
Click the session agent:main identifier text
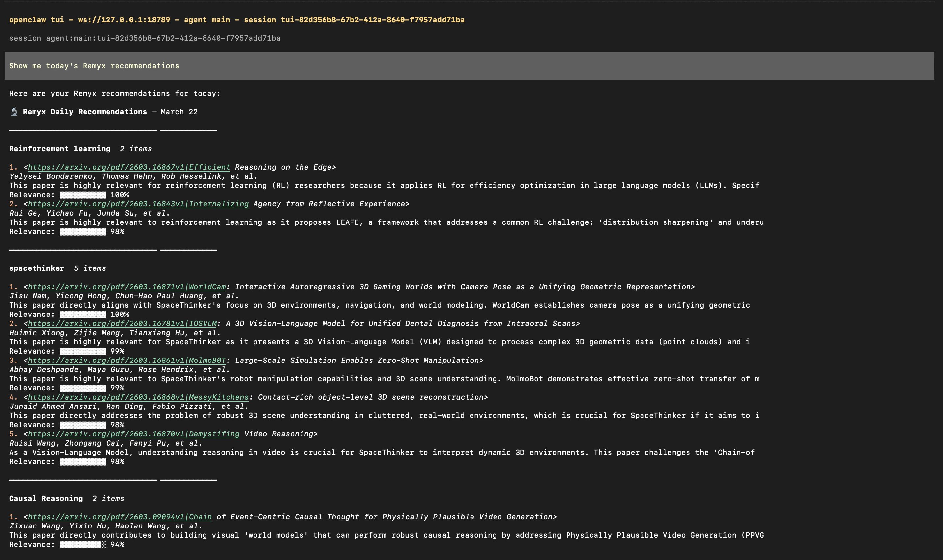(x=145, y=38)
